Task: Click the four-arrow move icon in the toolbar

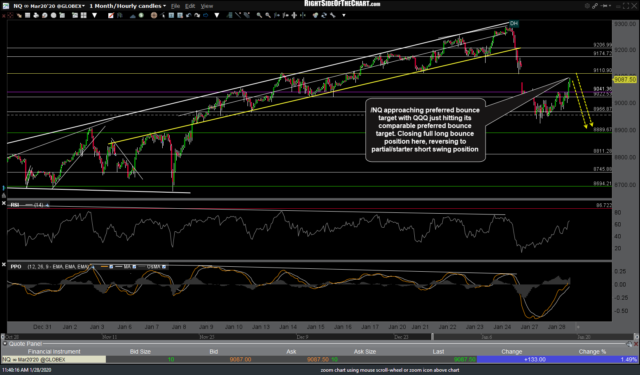Action: coord(294,15)
